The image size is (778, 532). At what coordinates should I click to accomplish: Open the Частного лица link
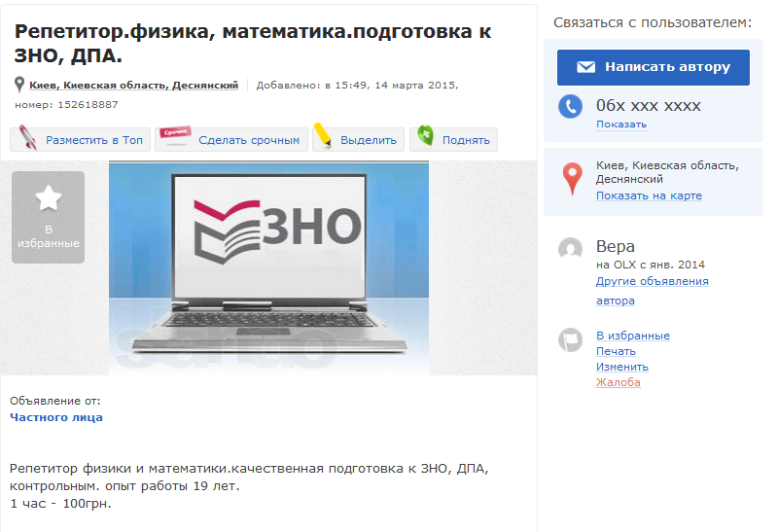click(x=56, y=417)
